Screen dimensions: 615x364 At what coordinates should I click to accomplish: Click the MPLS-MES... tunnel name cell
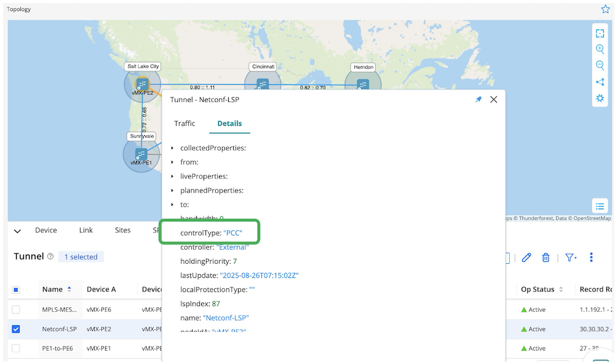point(60,309)
